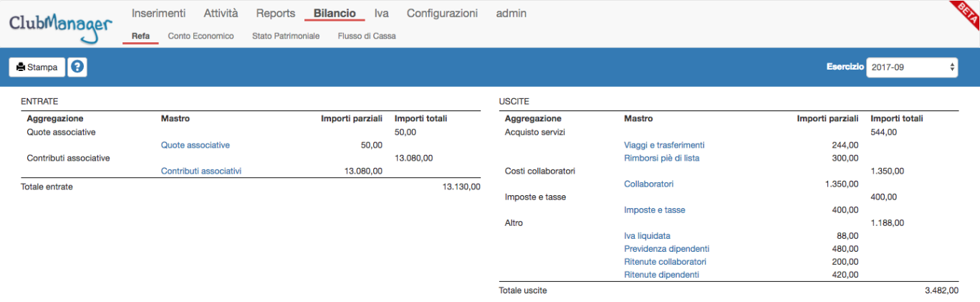Open the Attività menu
This screenshot has width=980, height=302.
[x=221, y=13]
